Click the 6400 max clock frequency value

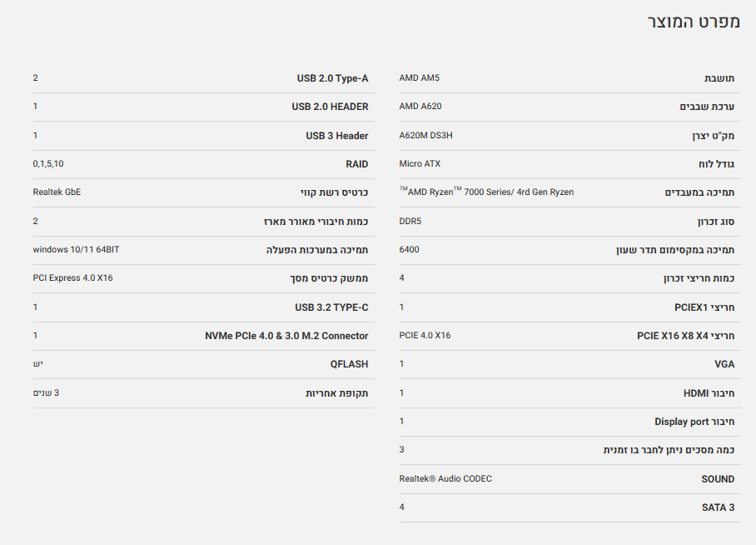pos(409,249)
